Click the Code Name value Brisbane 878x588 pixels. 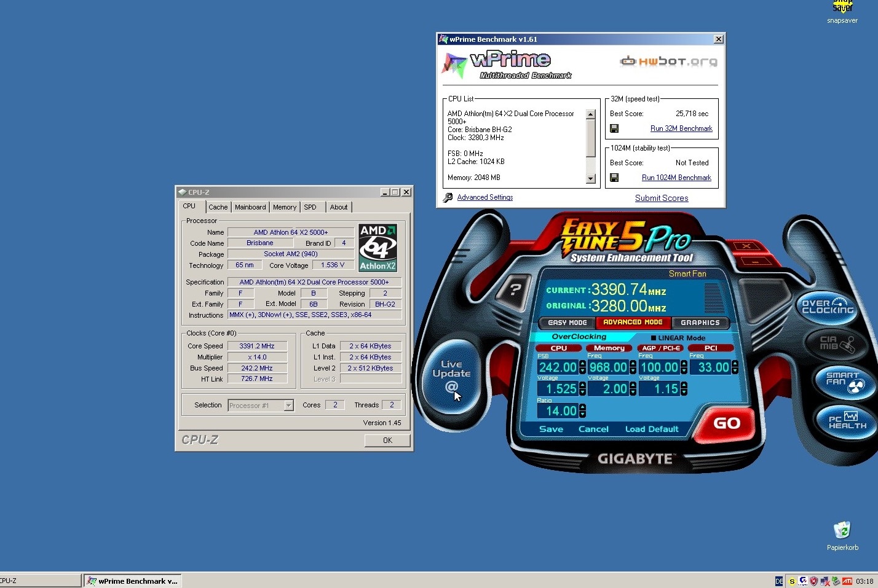point(260,243)
